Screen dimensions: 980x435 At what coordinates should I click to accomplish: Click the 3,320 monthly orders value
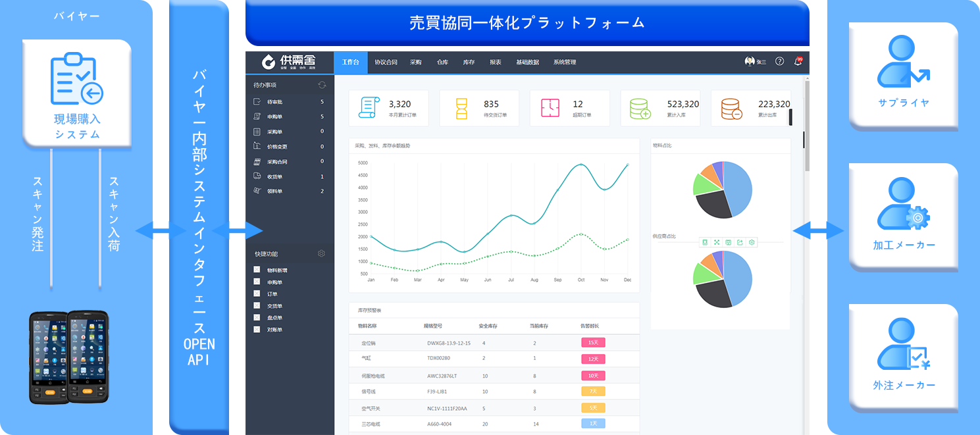pyautogui.click(x=400, y=104)
